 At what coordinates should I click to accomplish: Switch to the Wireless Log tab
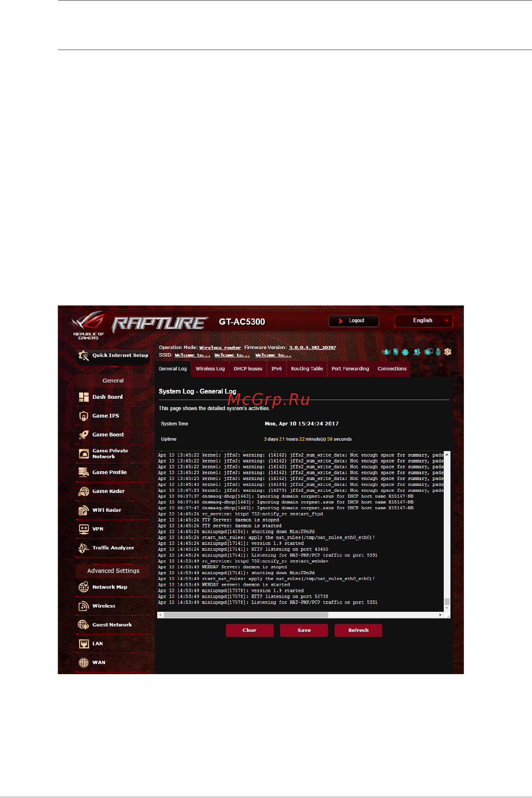click(x=210, y=369)
